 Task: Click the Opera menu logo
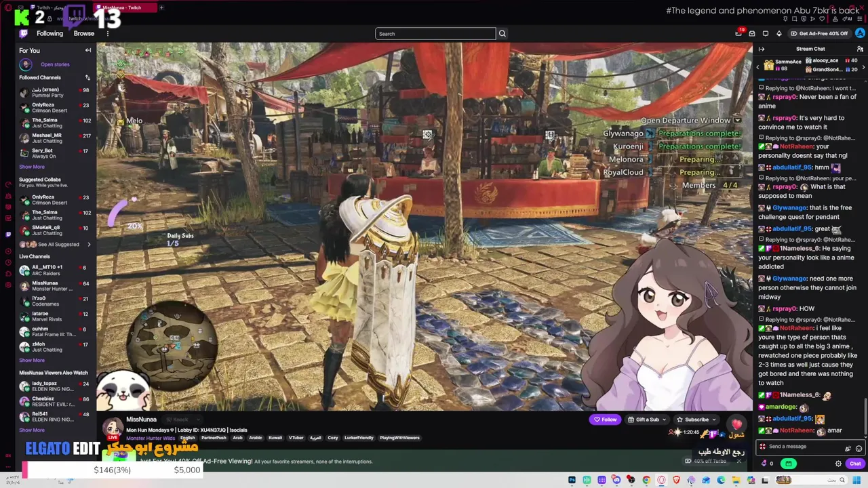(x=8, y=7)
